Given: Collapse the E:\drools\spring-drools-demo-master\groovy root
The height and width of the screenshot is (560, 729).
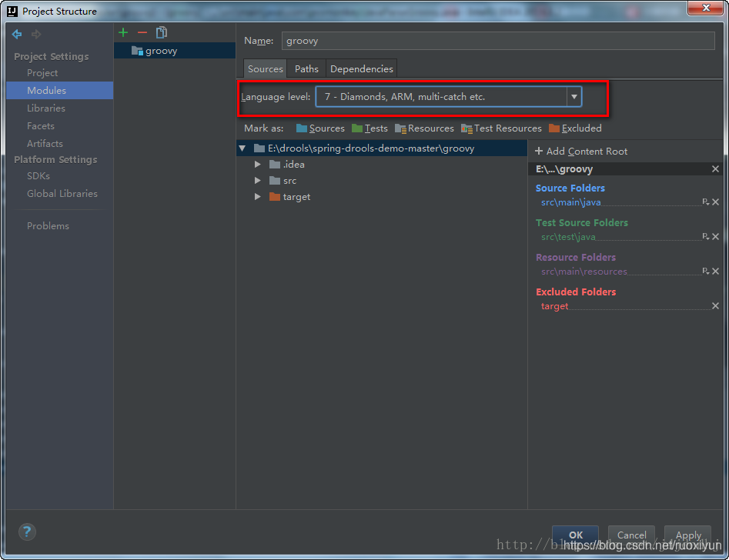Looking at the screenshot, I should (x=242, y=148).
